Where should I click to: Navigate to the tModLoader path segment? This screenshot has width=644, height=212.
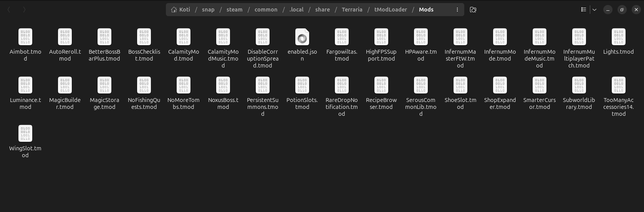(391, 10)
